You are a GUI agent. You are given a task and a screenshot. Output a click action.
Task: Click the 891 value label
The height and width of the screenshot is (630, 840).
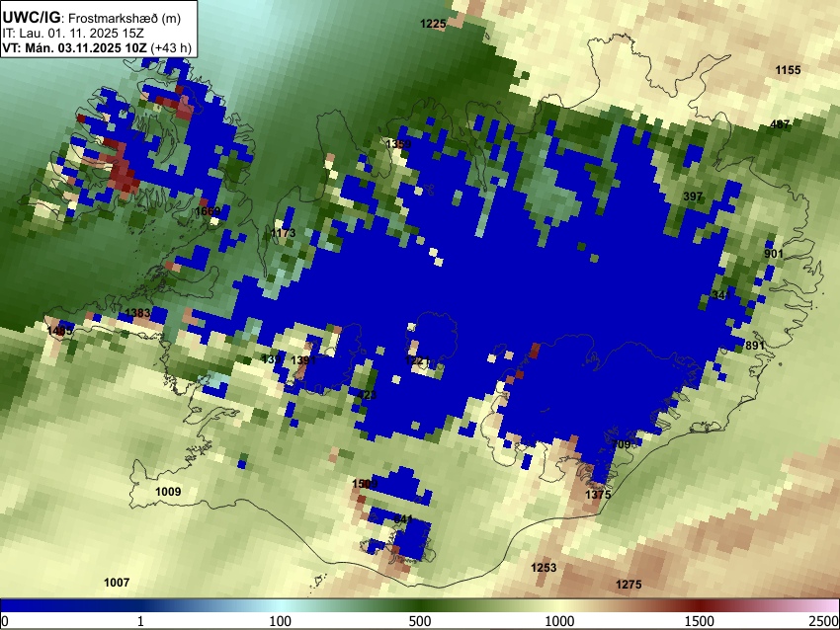point(755,346)
